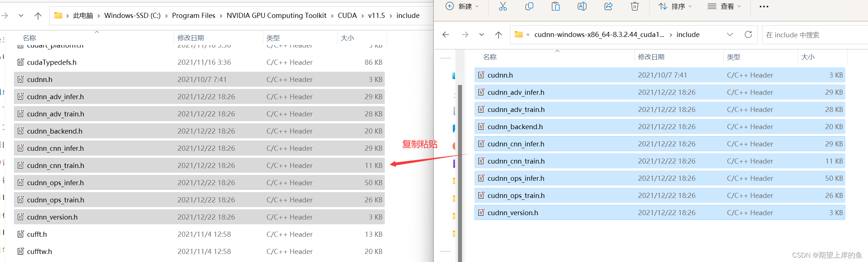Select cufft.h in left window
Viewport: 868px width, 262px height.
point(200,235)
